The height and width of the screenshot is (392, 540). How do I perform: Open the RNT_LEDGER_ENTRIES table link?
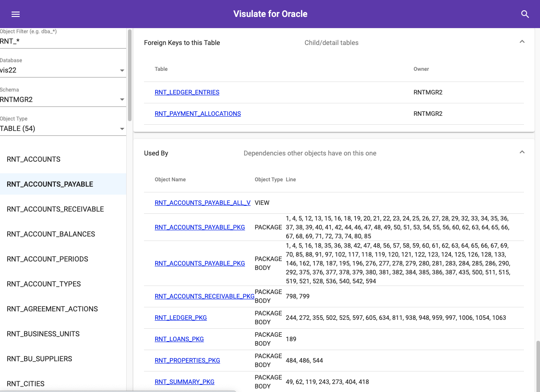coord(187,92)
